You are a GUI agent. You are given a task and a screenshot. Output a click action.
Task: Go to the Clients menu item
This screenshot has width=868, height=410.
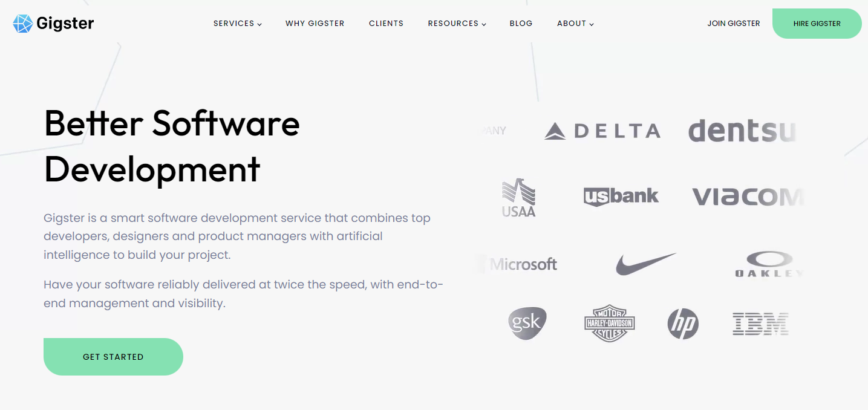point(387,24)
